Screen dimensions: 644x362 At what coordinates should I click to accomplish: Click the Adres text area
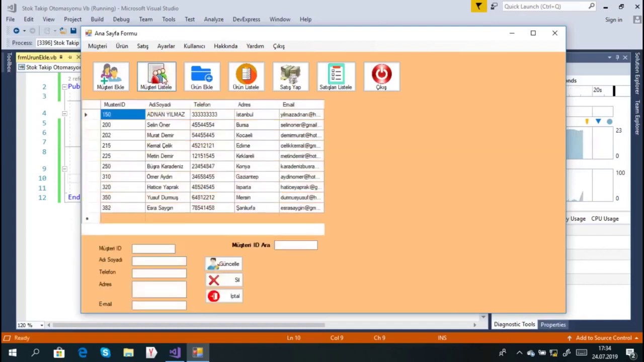coord(159,289)
